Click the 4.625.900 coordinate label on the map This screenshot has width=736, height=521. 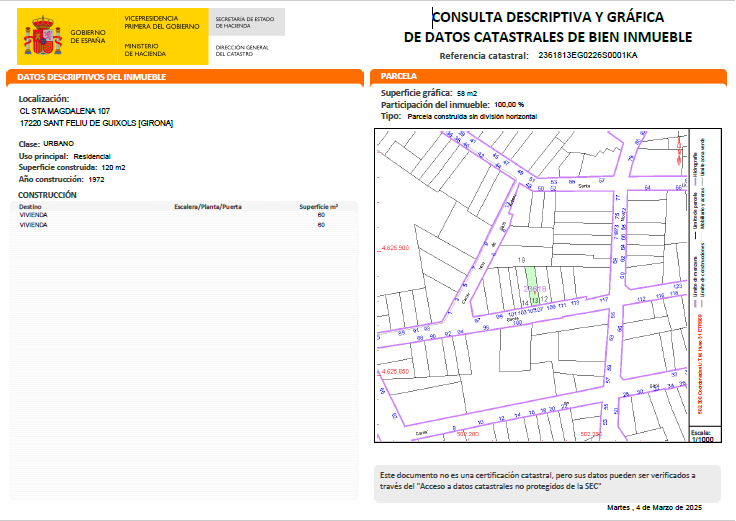[x=395, y=246]
